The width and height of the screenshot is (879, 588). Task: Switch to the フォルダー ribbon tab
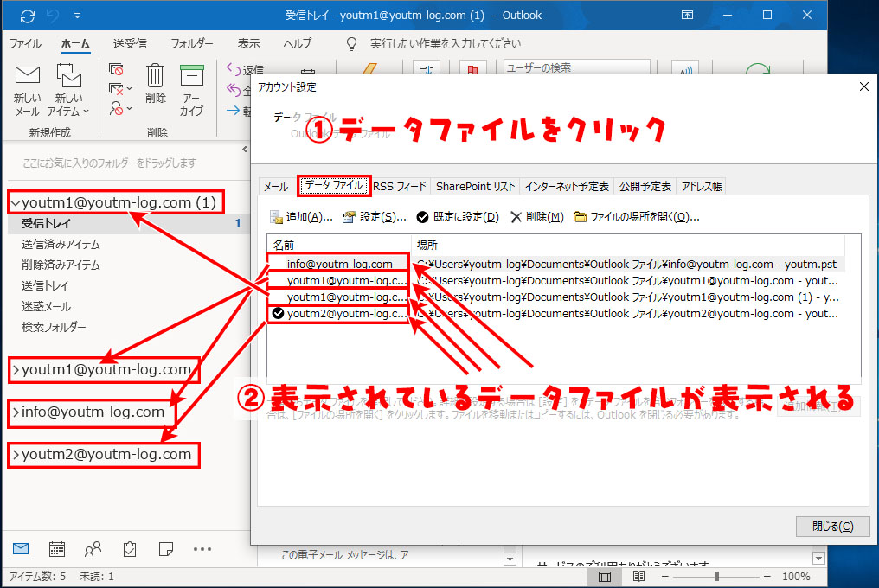click(x=192, y=44)
